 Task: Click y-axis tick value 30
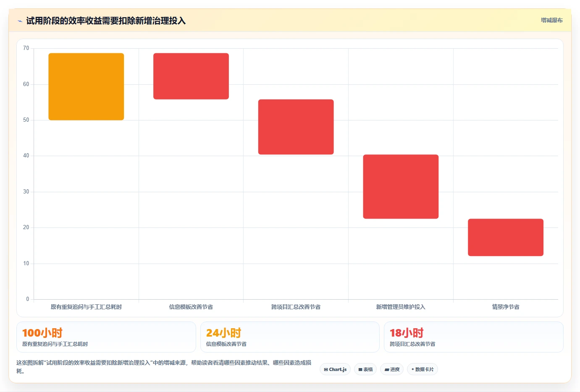point(26,192)
